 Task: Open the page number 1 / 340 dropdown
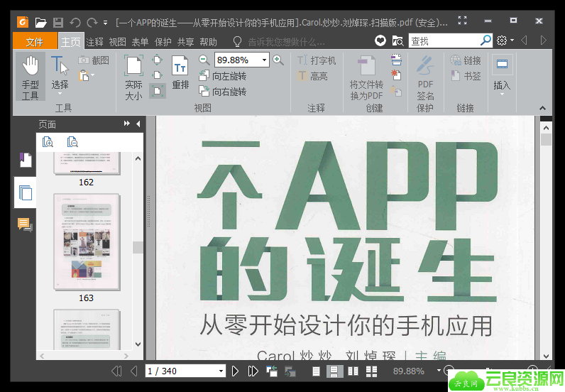pyautogui.click(x=221, y=371)
